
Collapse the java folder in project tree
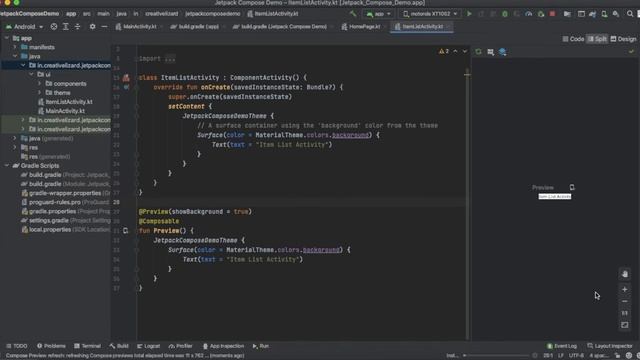[x=15, y=56]
